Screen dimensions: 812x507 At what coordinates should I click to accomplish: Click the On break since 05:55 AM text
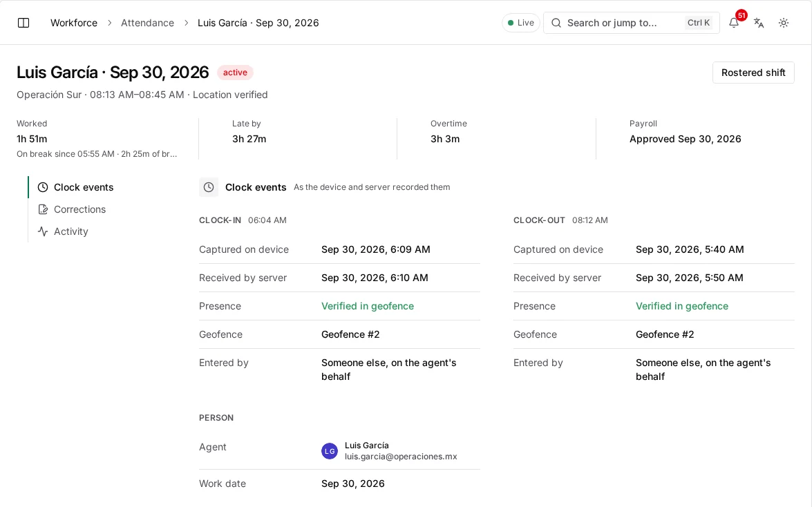point(97,154)
